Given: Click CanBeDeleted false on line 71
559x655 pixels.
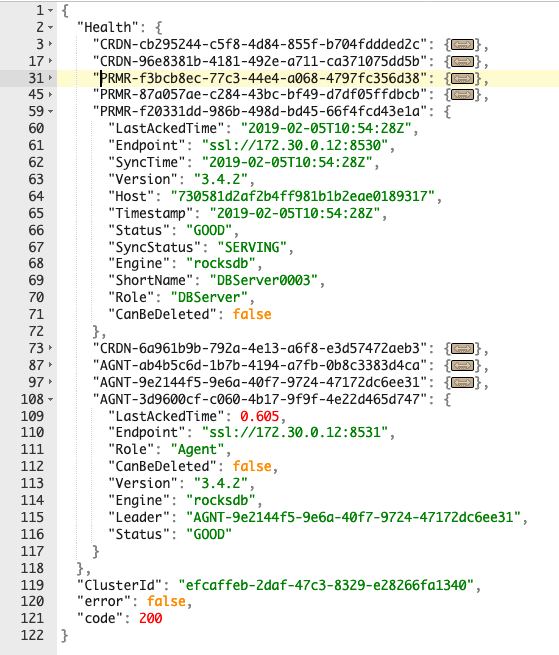Looking at the screenshot, I should point(252,314).
